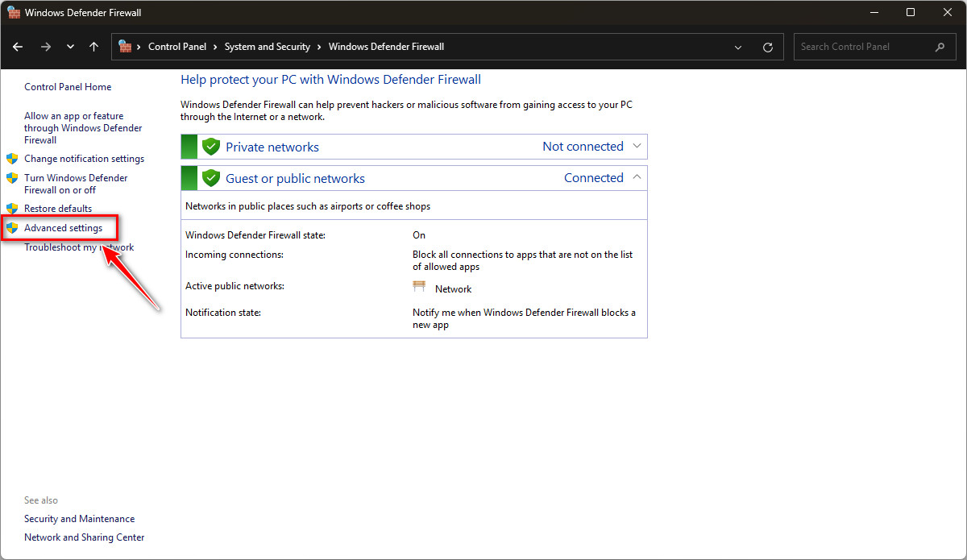Click the Windows Defender Firewall state label

coord(255,235)
